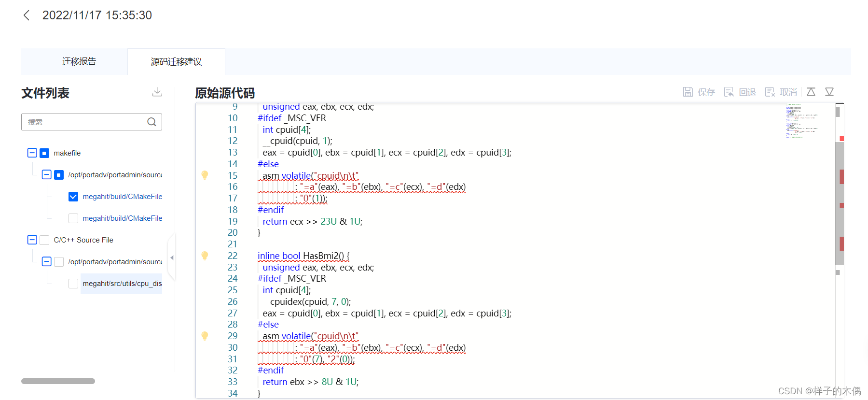Click the timestamp 2022/11/17 15:35:30
Screen dimensions: 868x400
[x=97, y=15]
